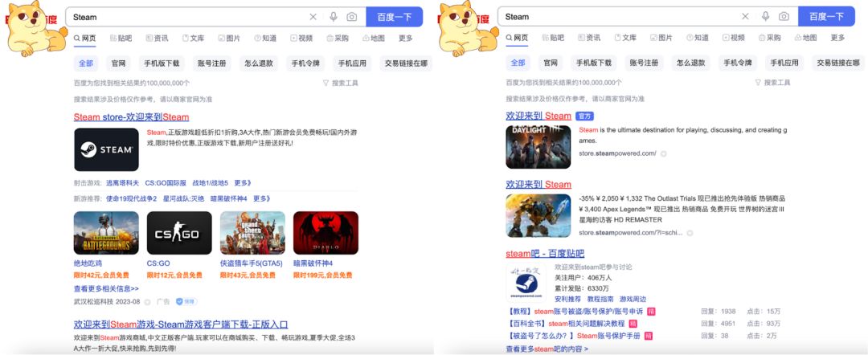Image resolution: width=868 pixels, height=355 pixels.
Task: Select 账号注册 chip in right Baidu page
Action: tap(645, 63)
